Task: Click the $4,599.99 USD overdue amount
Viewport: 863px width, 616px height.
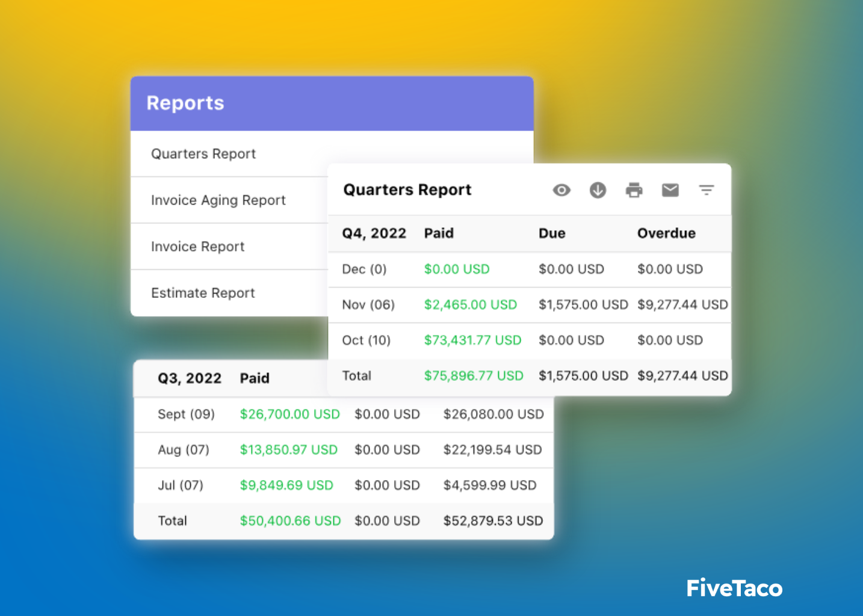Action: [x=490, y=485]
